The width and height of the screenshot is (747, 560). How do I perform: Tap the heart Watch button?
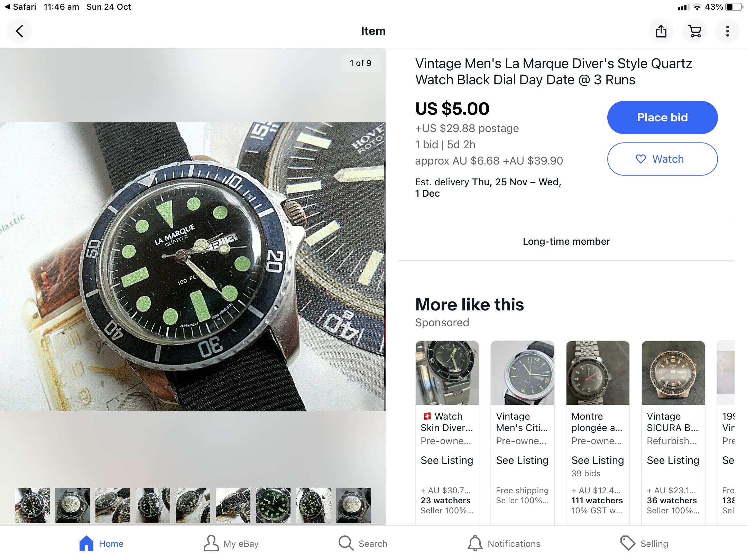point(662,159)
